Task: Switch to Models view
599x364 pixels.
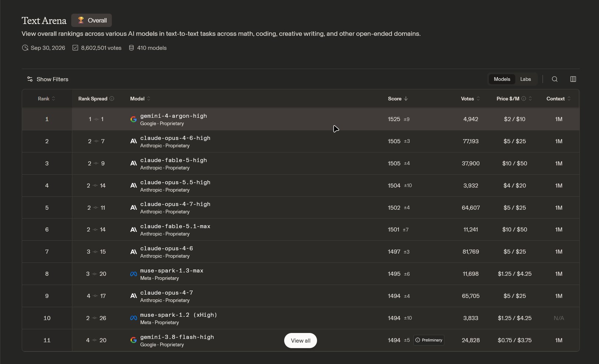Action: pyautogui.click(x=502, y=79)
